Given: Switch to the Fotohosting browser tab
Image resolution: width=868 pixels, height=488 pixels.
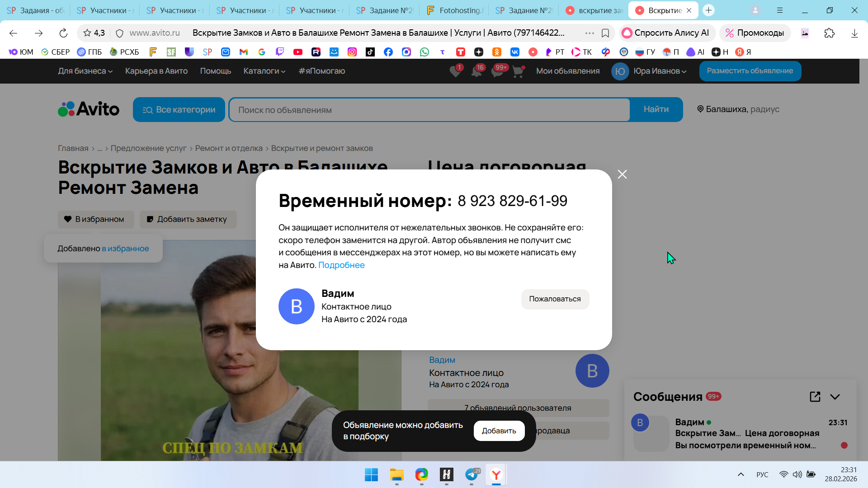Looking at the screenshot, I should 454,10.
